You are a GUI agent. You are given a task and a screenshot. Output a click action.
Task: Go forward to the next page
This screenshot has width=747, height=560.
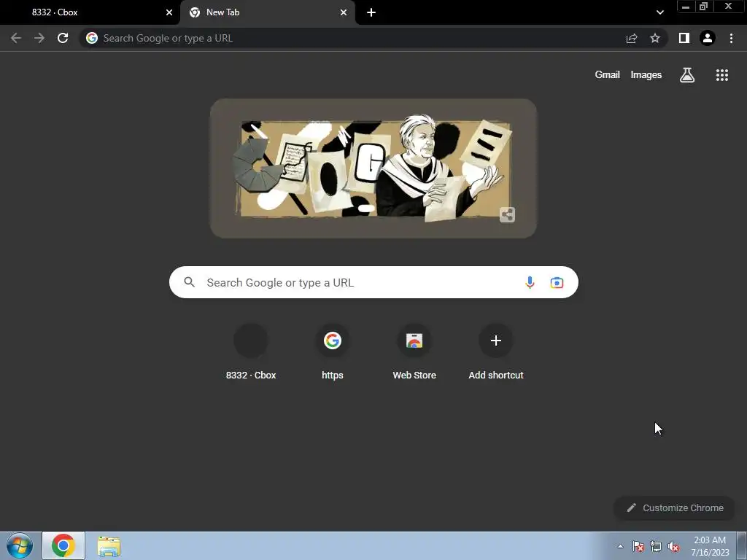click(39, 38)
